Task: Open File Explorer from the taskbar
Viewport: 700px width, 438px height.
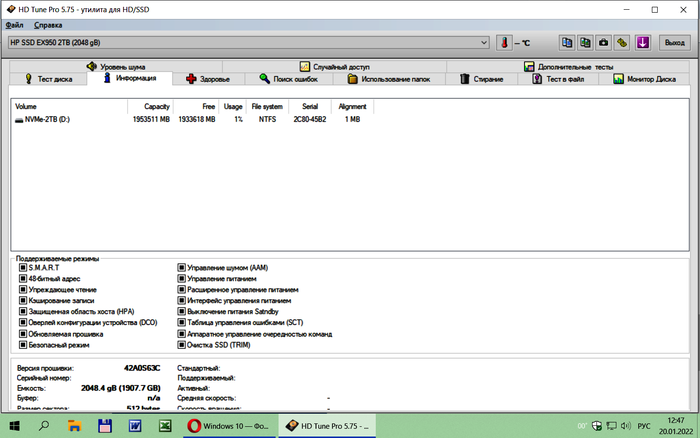Action: (x=74, y=426)
